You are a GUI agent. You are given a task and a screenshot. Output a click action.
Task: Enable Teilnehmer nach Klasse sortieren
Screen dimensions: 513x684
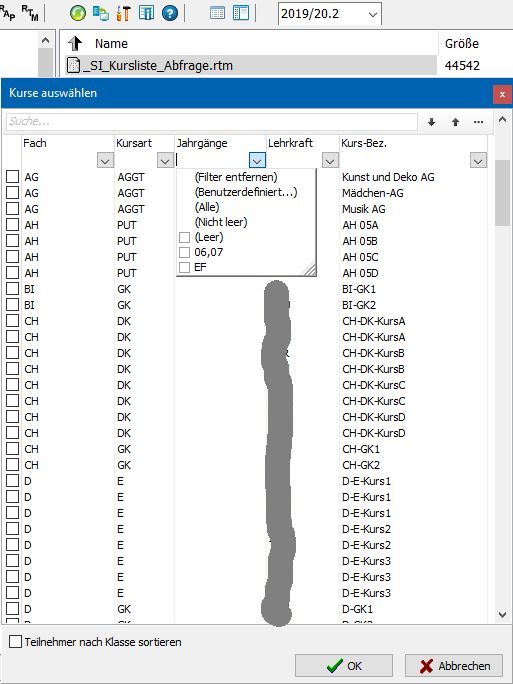[x=15, y=642]
